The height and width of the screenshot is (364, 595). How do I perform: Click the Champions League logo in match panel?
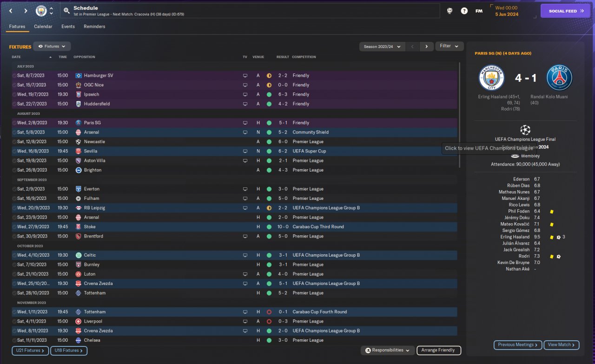pyautogui.click(x=525, y=130)
